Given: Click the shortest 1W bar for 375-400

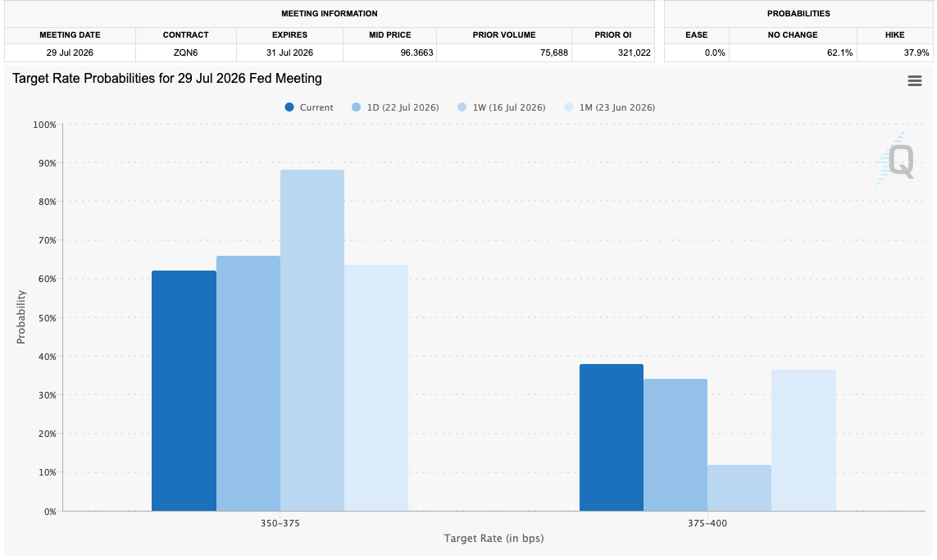Looking at the screenshot, I should (739, 489).
